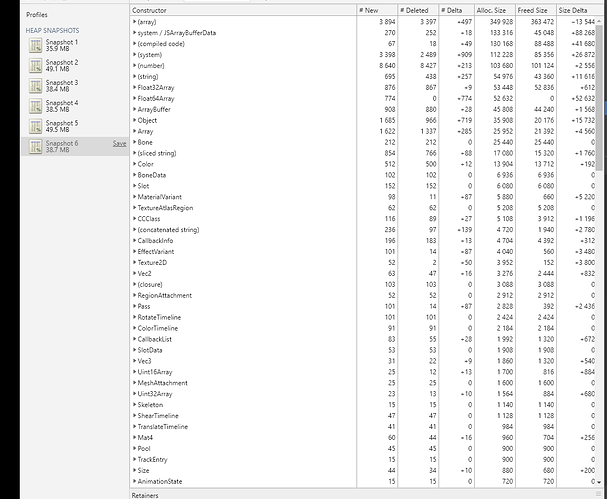Select the Mat4 constructor row
Screen dimensions: 607x499
coord(363,437)
